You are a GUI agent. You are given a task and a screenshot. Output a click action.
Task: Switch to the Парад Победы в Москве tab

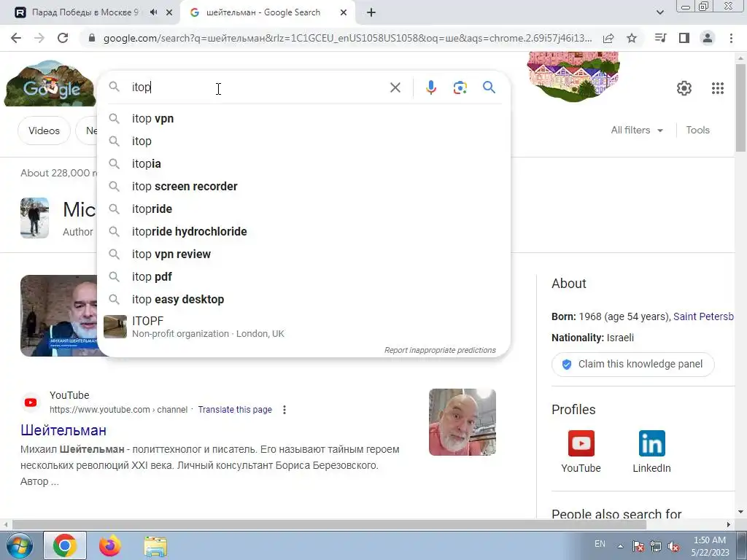pos(85,12)
